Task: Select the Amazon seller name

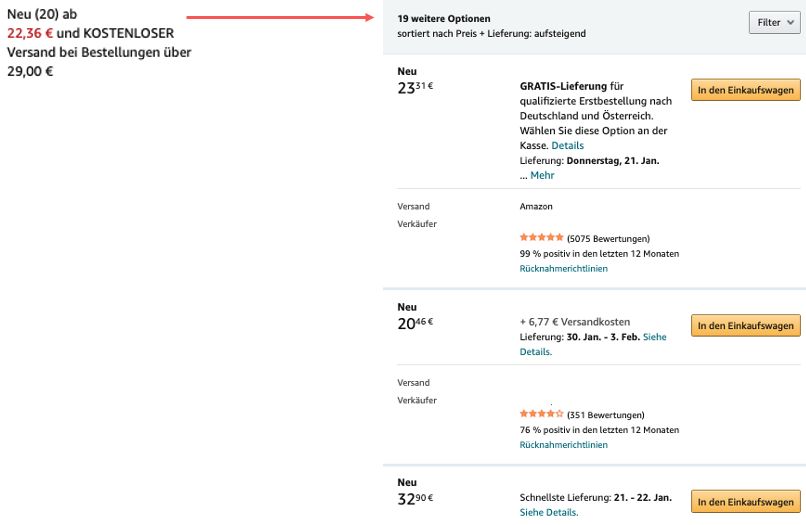Action: point(536,206)
